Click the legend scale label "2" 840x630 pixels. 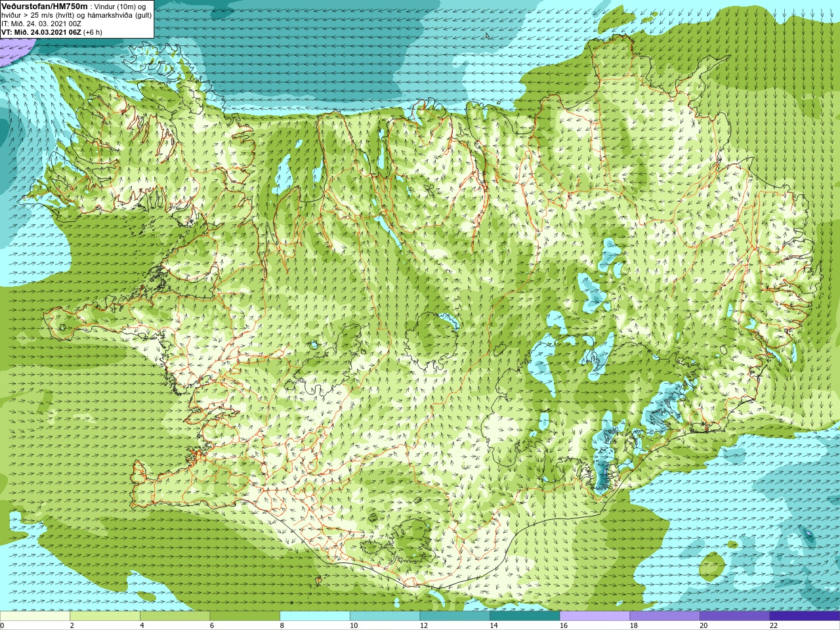point(72,625)
